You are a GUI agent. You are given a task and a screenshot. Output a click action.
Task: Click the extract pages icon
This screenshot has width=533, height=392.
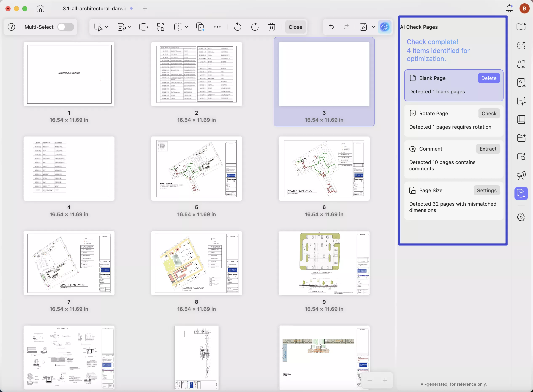tap(144, 27)
